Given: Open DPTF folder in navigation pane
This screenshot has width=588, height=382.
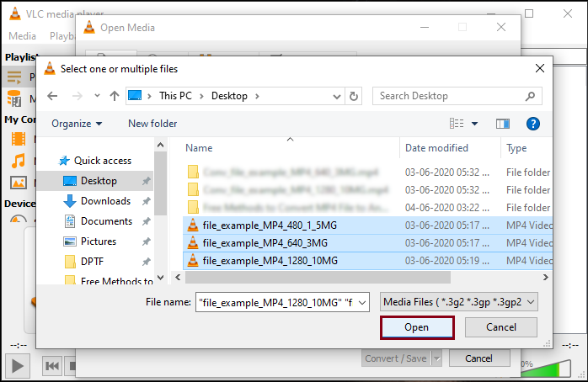Looking at the screenshot, I should coord(83,262).
